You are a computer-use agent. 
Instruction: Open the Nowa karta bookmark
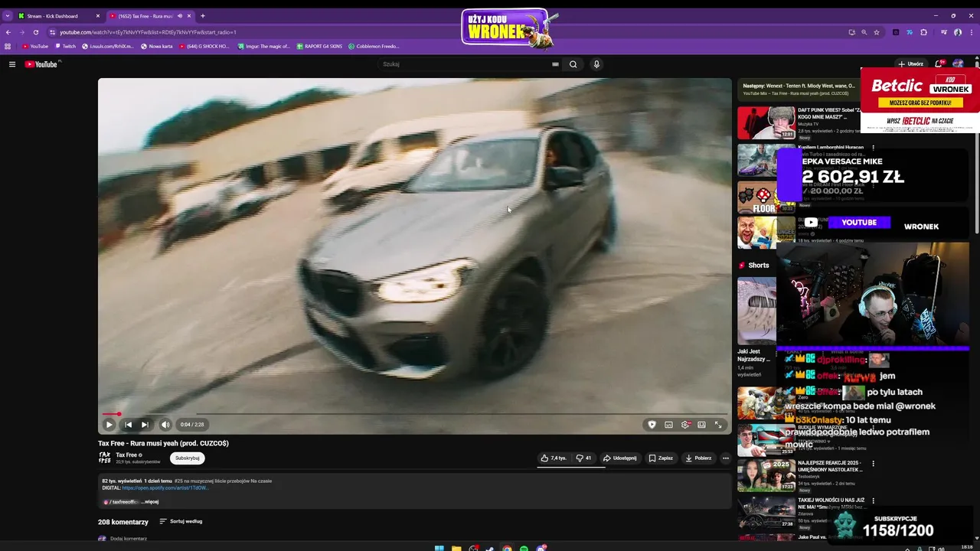156,46
